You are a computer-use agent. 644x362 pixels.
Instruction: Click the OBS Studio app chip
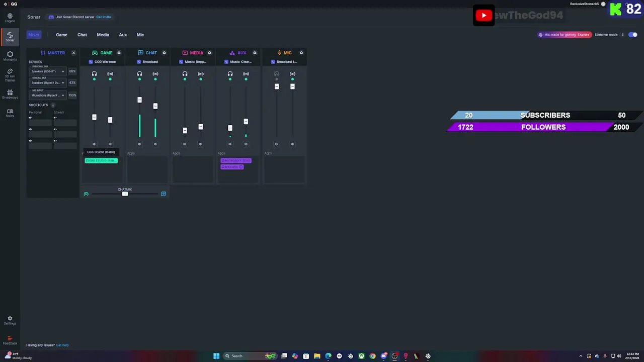coord(101,160)
